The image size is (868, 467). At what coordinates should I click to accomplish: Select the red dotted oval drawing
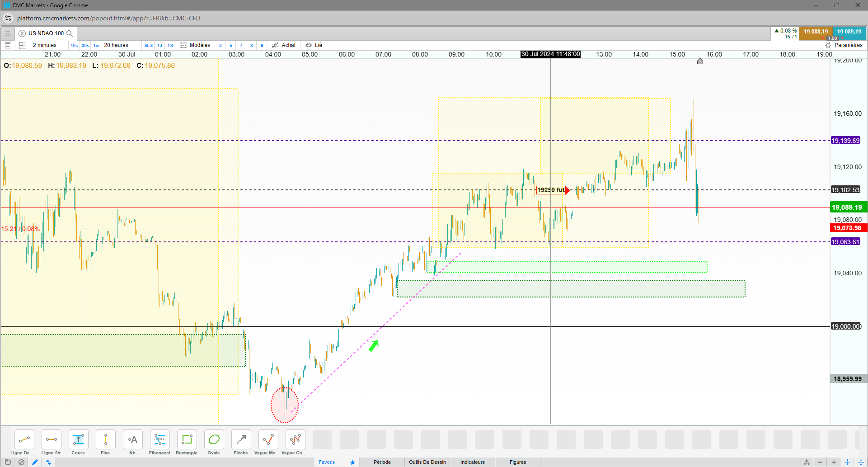(x=285, y=405)
